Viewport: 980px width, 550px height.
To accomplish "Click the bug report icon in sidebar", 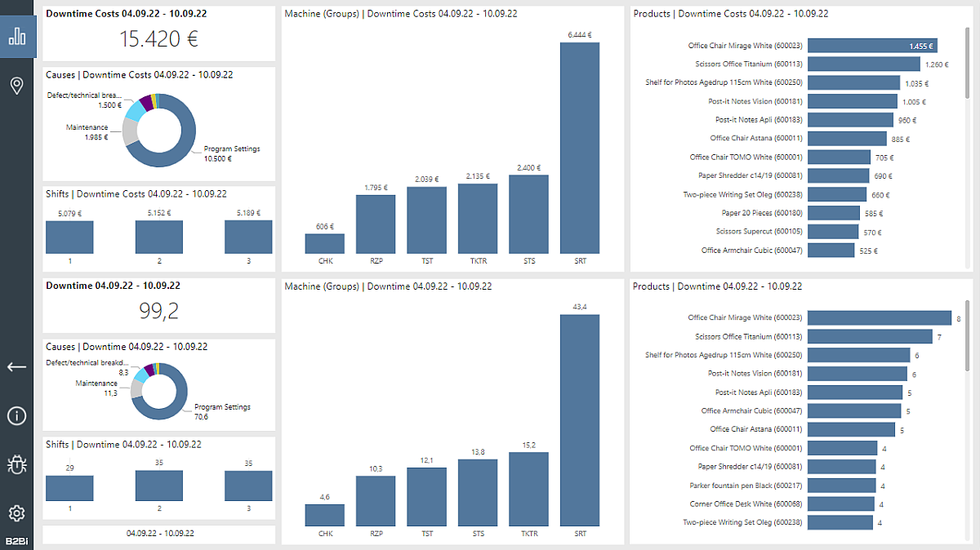I will (x=17, y=464).
